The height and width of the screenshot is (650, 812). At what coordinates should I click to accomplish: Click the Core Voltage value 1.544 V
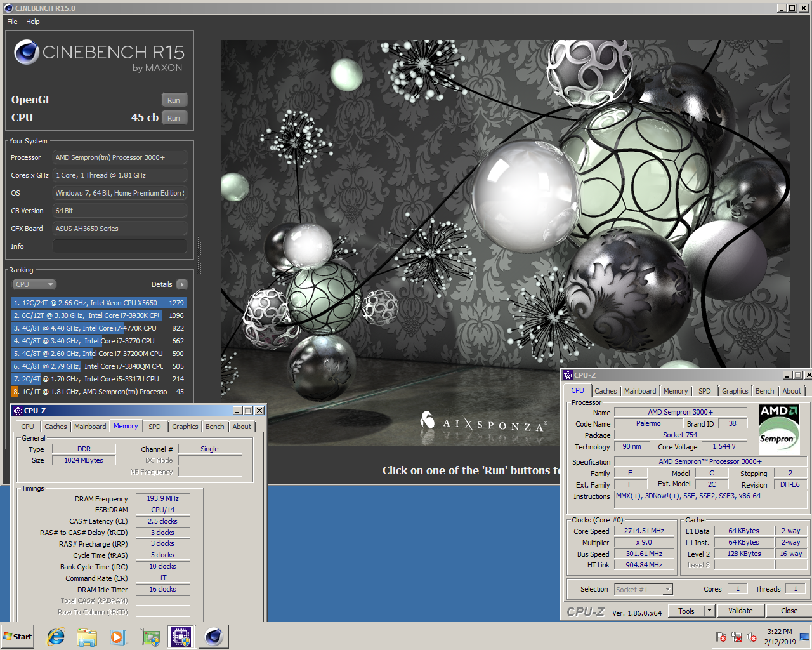[x=724, y=446]
